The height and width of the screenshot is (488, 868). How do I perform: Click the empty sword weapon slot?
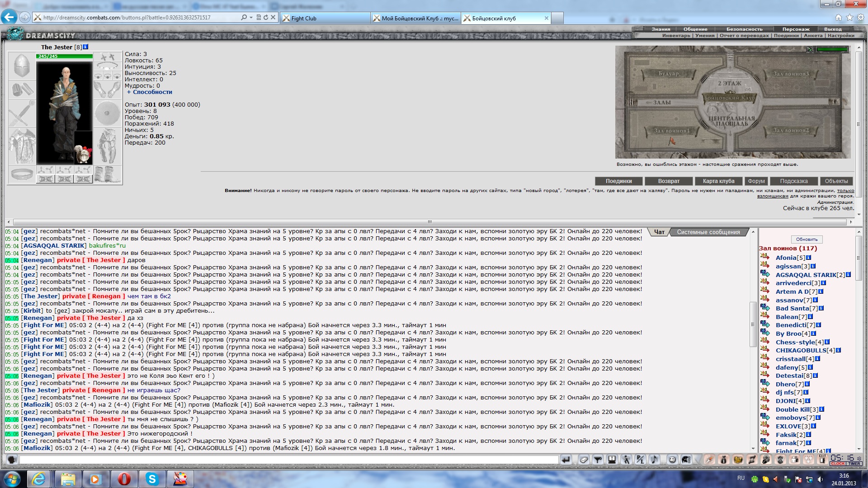[22, 113]
